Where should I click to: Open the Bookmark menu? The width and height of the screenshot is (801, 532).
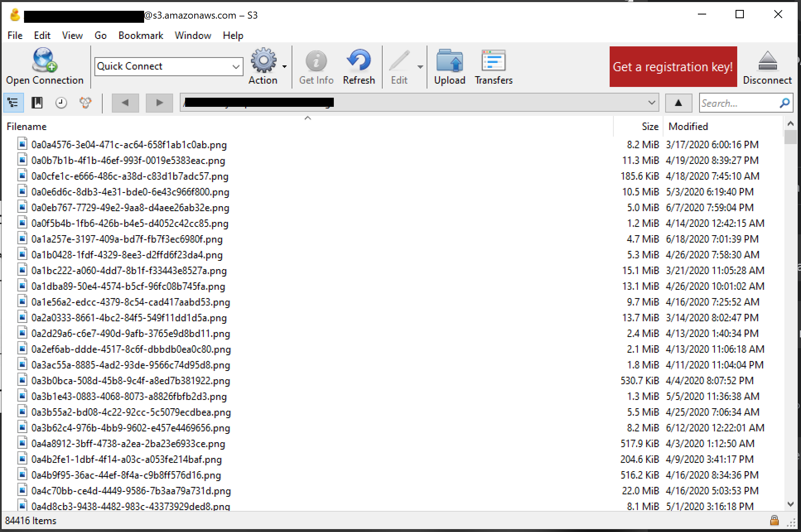[x=140, y=36]
